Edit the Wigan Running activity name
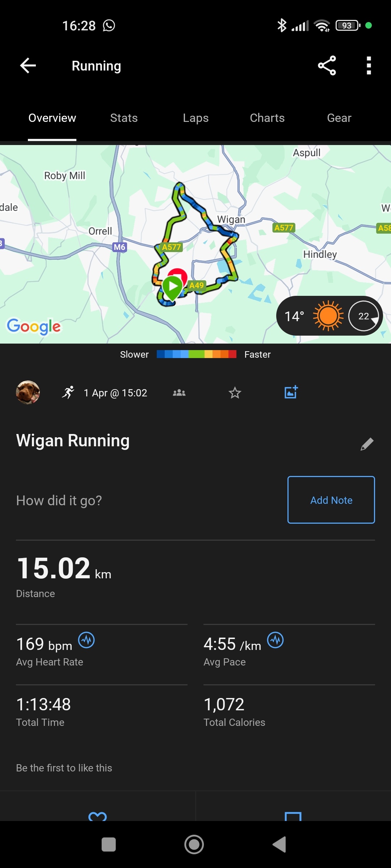Viewport: 391px width, 868px height. click(x=367, y=444)
